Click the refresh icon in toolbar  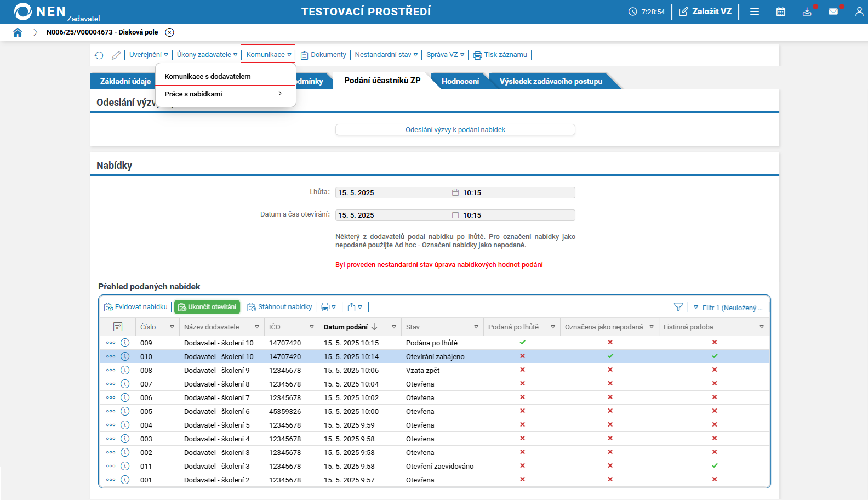99,55
